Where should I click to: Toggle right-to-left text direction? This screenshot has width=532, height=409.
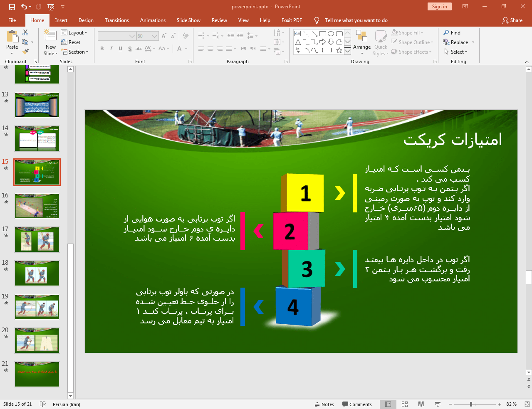[252, 49]
